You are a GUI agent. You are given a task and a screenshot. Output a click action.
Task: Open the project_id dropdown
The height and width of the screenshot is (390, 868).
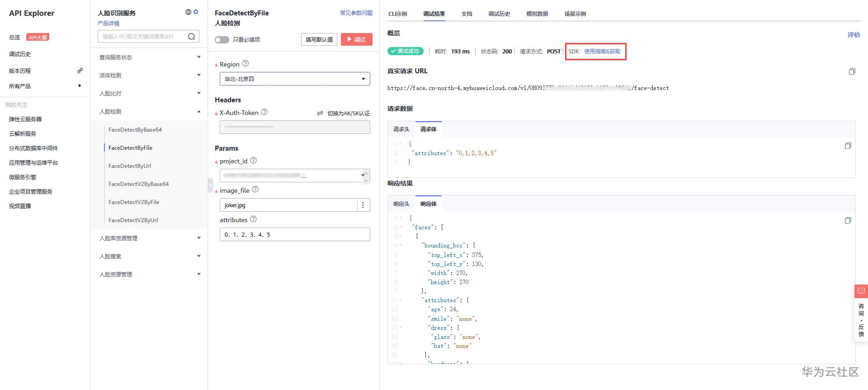295,176
